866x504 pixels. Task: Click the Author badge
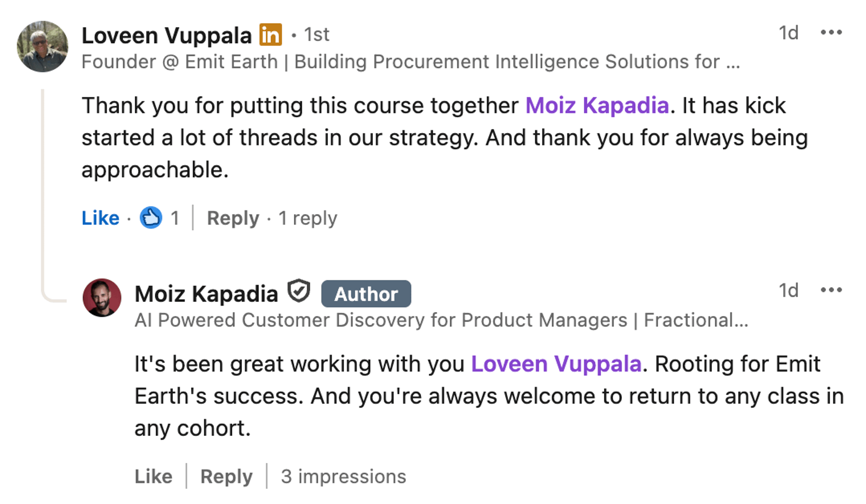366,294
